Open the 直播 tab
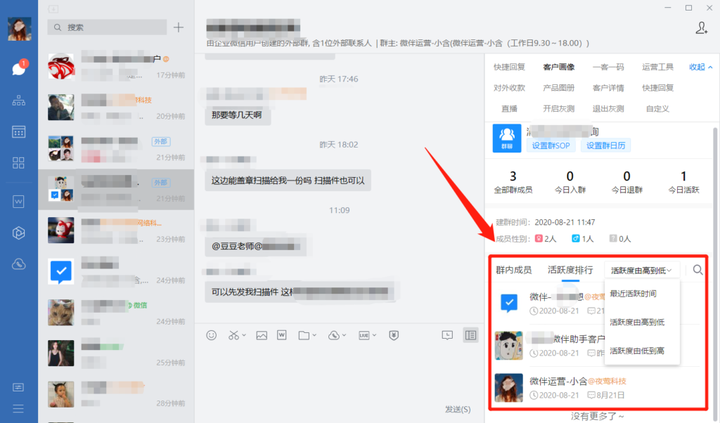The width and height of the screenshot is (720, 423). (x=509, y=109)
